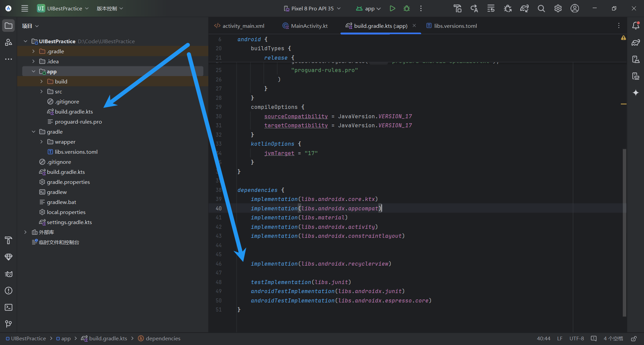Open the Gradle elephant panel on right sidebar
Screen dimensions: 644x345
pos(636,43)
